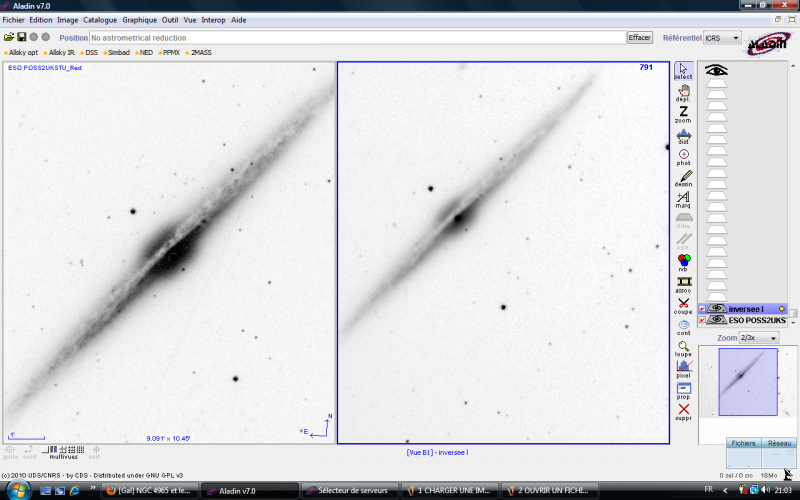The image size is (800, 500).
Task: Choose the nine-view multivues layout
Action: 71,450
